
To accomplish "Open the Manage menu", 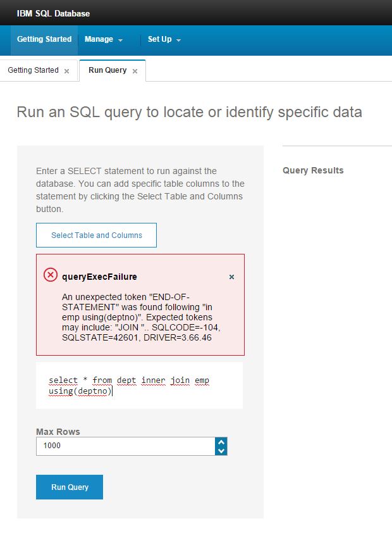I will tap(104, 39).
